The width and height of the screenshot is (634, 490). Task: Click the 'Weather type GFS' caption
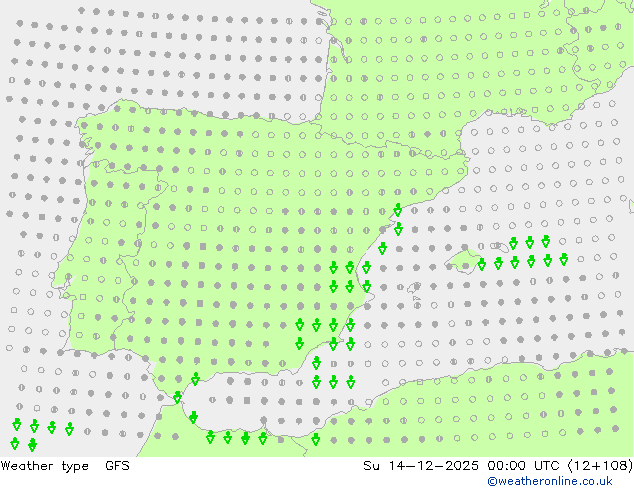65,466
